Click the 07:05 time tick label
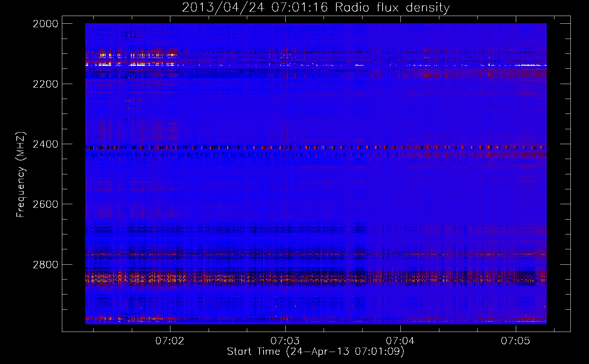The width and height of the screenshot is (589, 364). (515, 341)
